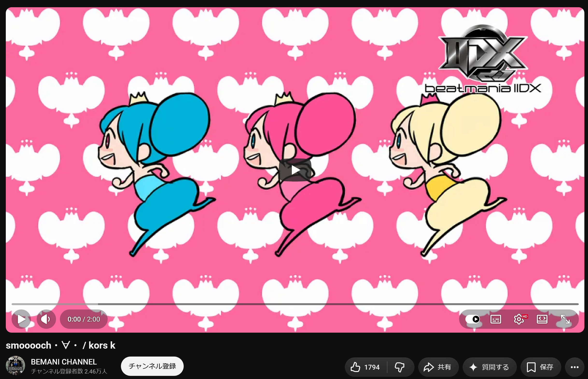Toggle the autoplay switch
588x379 pixels.
pyautogui.click(x=472, y=319)
